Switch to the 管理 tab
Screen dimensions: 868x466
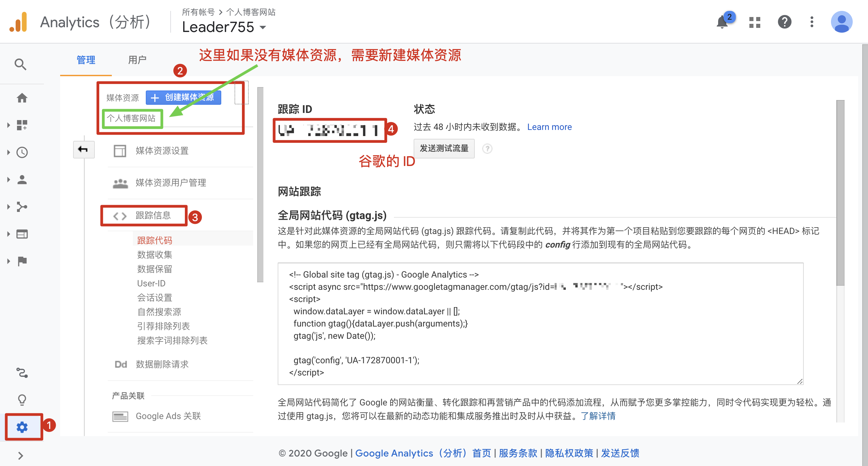point(86,60)
